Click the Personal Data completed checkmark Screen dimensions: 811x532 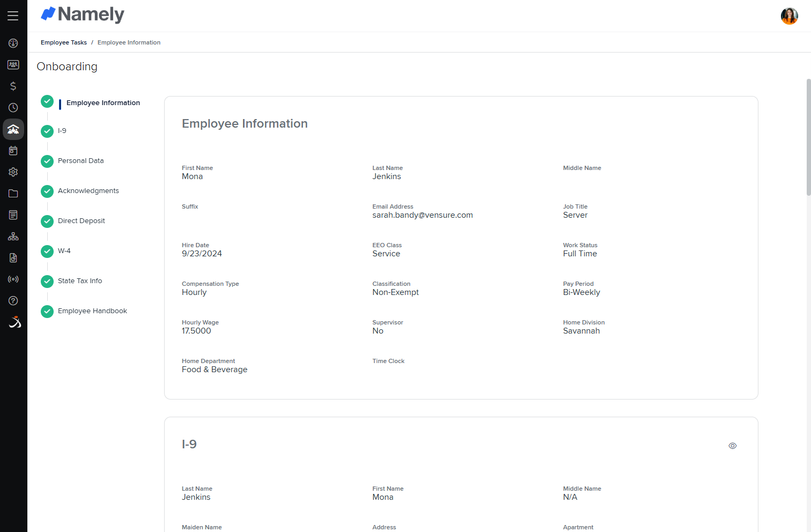[47, 161]
